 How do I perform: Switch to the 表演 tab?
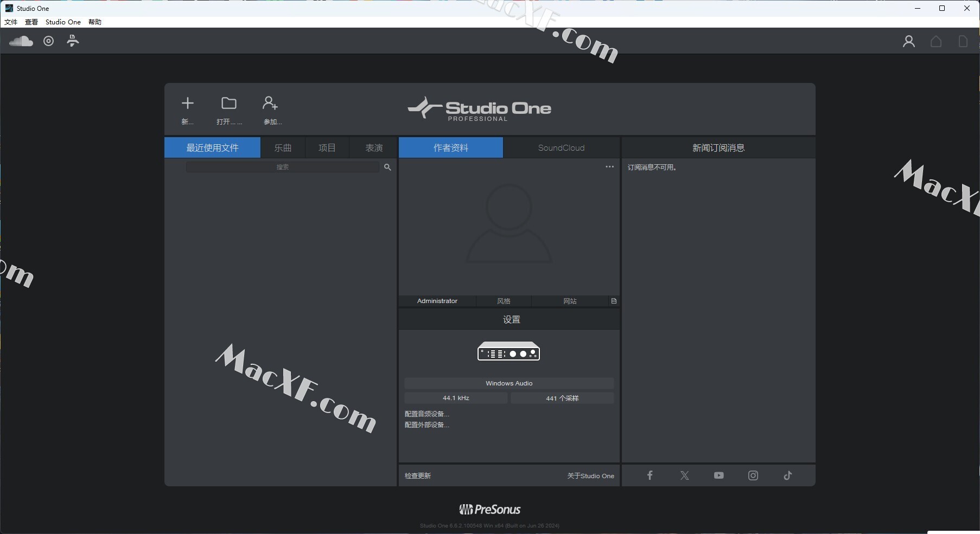373,147
